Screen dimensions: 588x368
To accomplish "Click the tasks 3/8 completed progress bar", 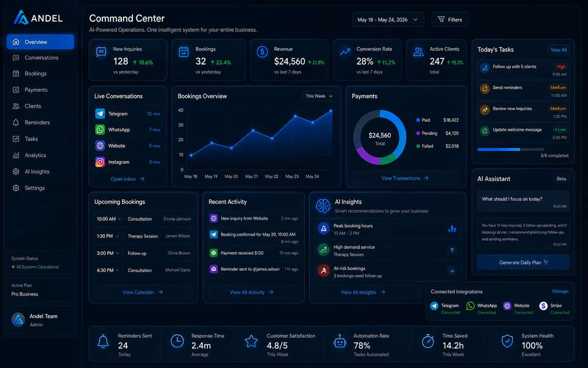I will tap(511, 149).
